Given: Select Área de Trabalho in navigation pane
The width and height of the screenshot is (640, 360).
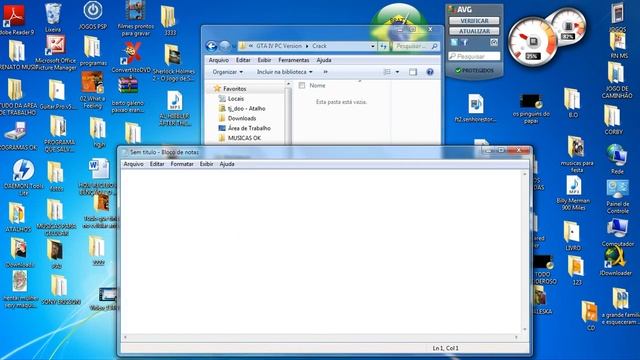Looking at the screenshot, I should tap(249, 128).
